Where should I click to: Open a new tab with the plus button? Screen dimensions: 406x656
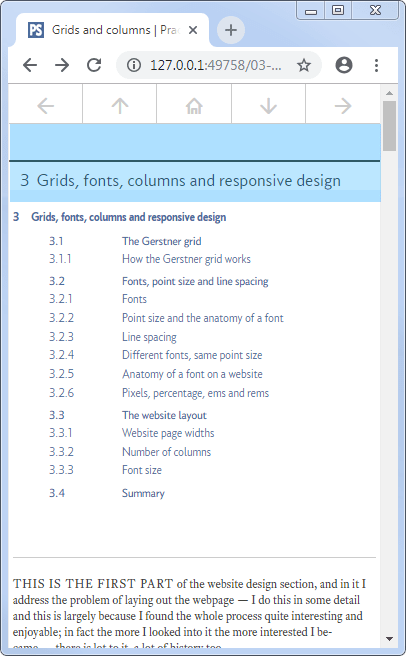click(x=231, y=30)
